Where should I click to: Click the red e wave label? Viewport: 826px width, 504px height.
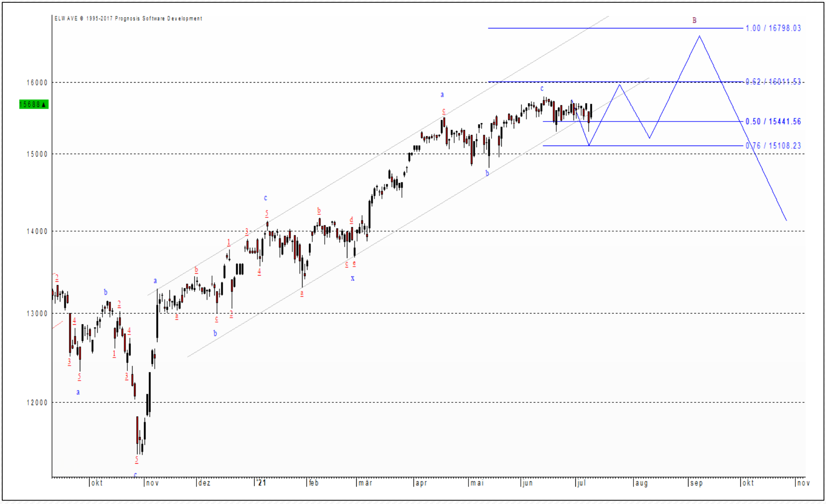[x=354, y=264]
